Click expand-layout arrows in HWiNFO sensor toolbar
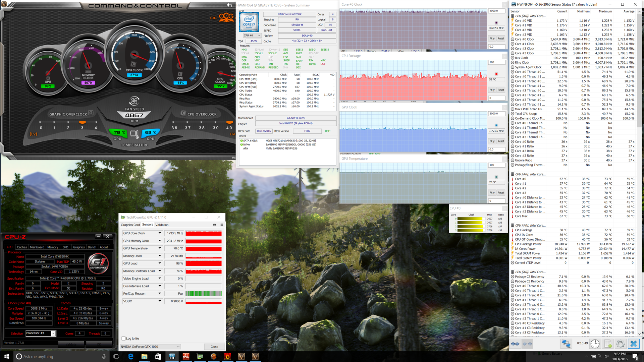The width and height of the screenshot is (644, 362). tap(515, 344)
